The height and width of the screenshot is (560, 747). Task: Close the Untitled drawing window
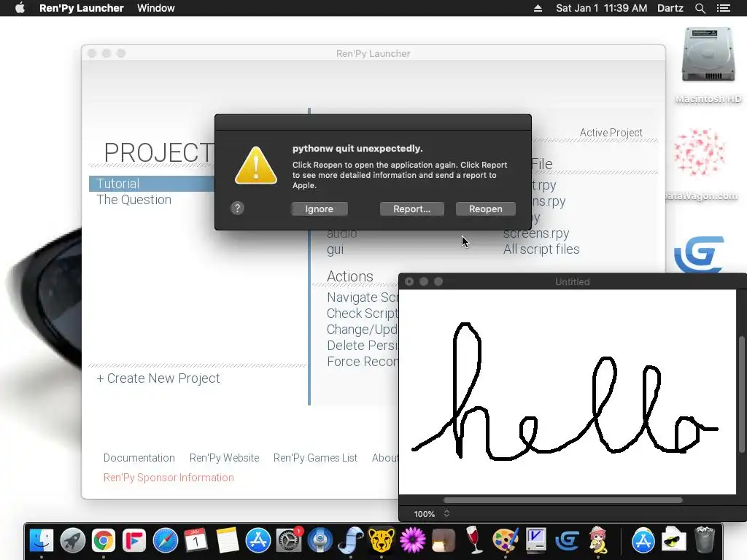click(x=409, y=282)
